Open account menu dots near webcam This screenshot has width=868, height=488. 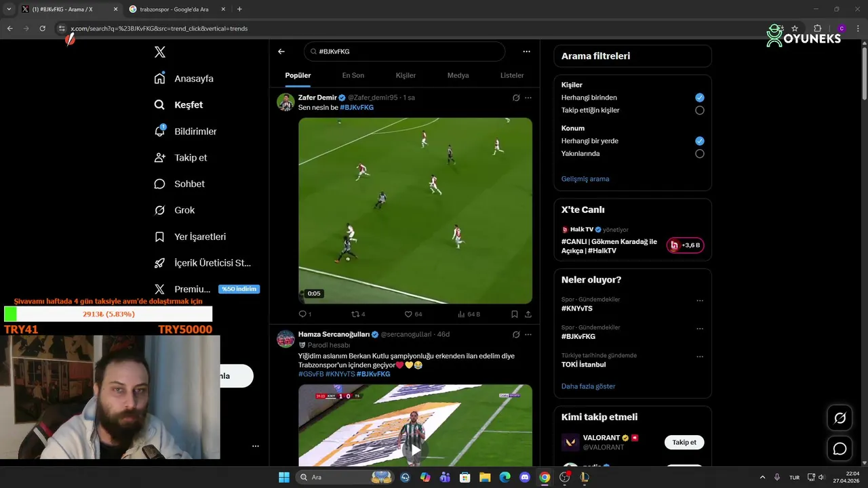(256, 446)
